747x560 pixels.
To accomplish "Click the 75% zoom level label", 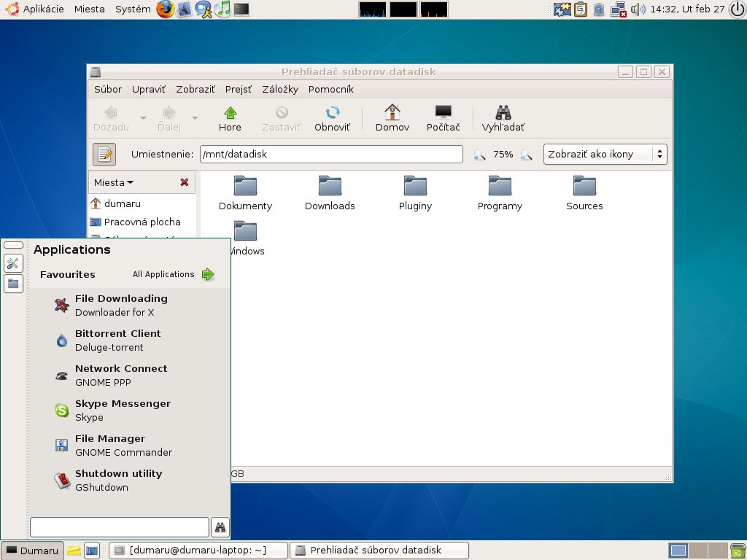I will pos(503,155).
